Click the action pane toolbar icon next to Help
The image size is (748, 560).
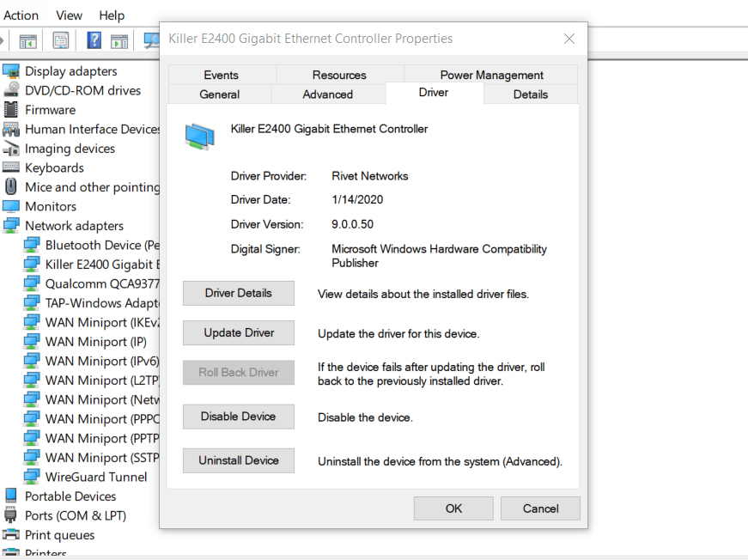(x=119, y=41)
